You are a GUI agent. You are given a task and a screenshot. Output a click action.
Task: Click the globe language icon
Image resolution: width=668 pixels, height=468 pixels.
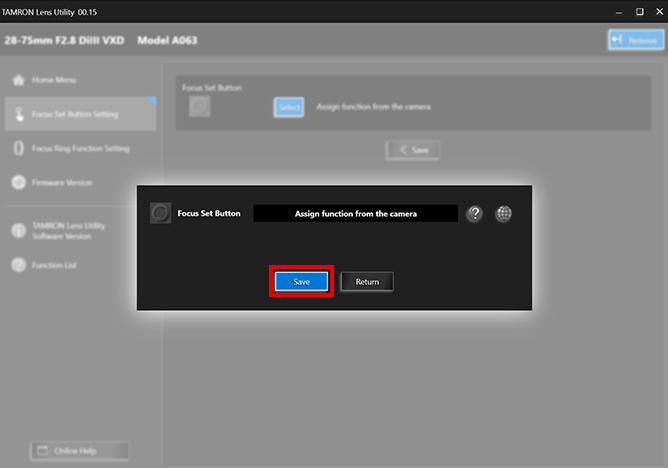coord(504,213)
